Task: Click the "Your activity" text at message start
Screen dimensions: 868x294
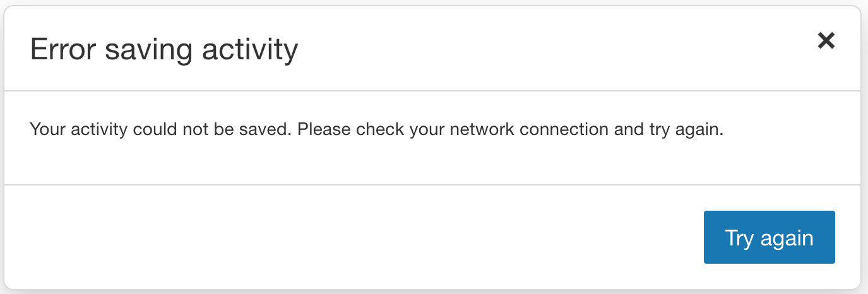Action: pyautogui.click(x=78, y=130)
